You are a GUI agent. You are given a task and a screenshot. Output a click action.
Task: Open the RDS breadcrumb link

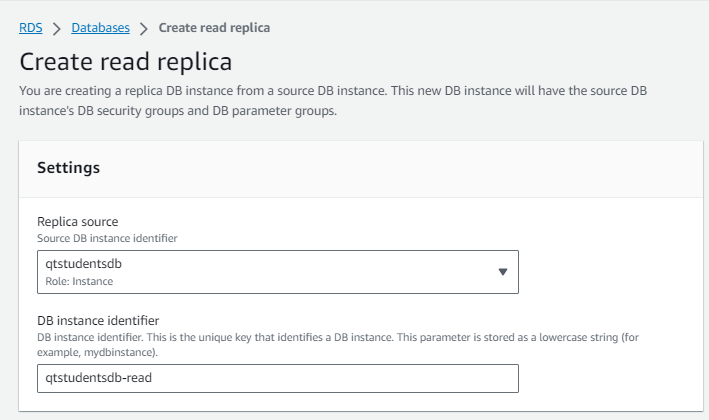[x=31, y=28]
